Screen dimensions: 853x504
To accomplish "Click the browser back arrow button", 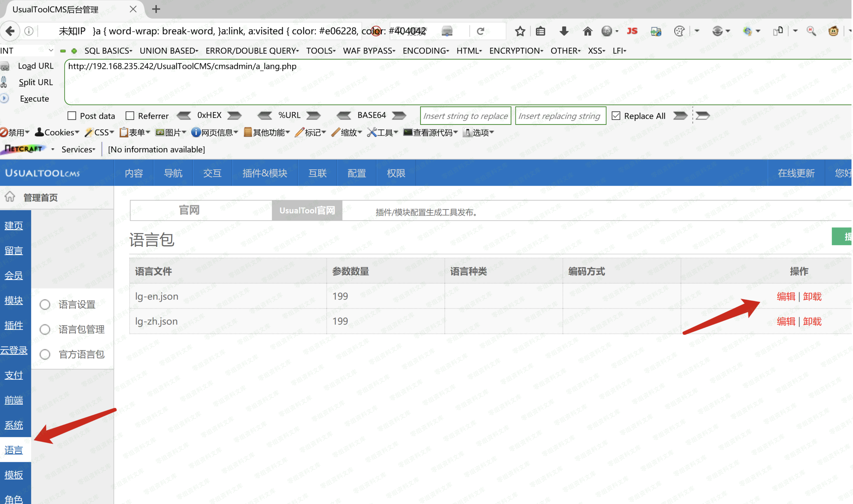I will tap(10, 31).
